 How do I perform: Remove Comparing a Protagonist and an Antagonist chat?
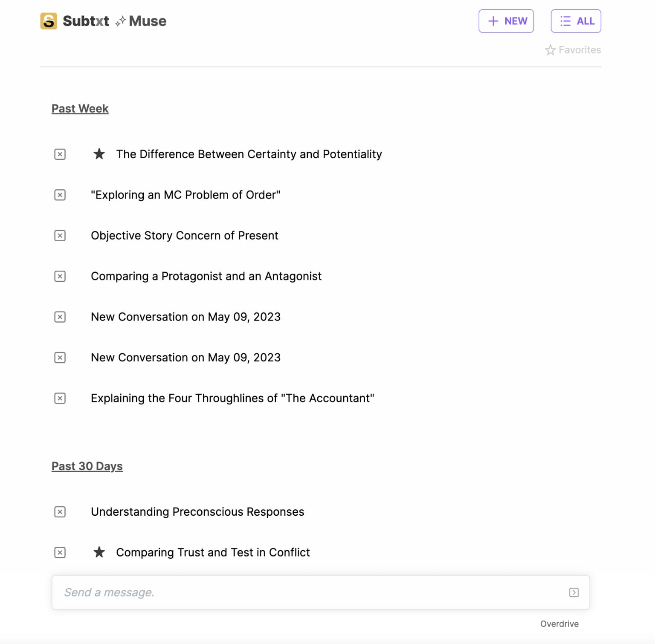coord(60,276)
